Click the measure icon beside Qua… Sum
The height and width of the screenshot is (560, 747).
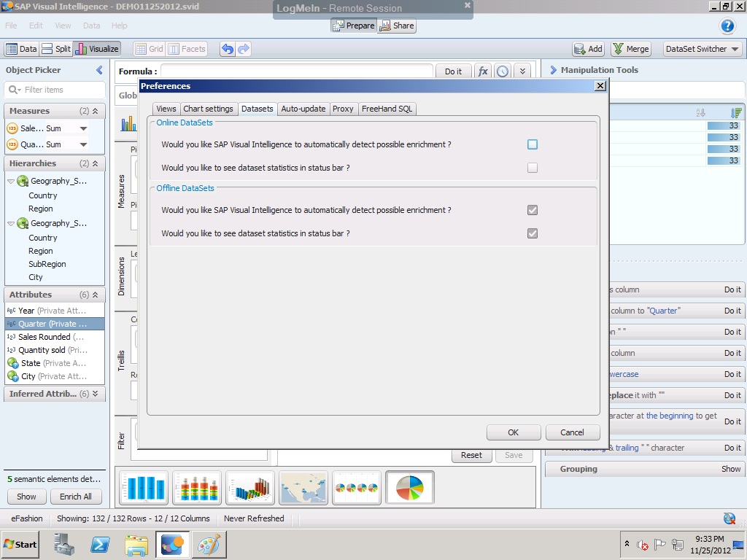point(12,144)
